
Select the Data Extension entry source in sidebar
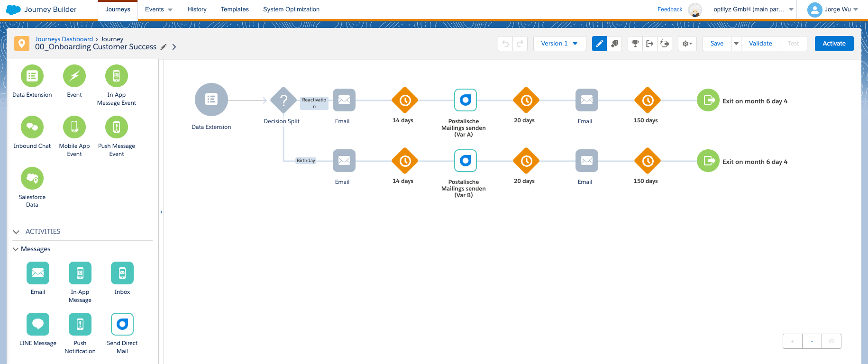(x=32, y=76)
